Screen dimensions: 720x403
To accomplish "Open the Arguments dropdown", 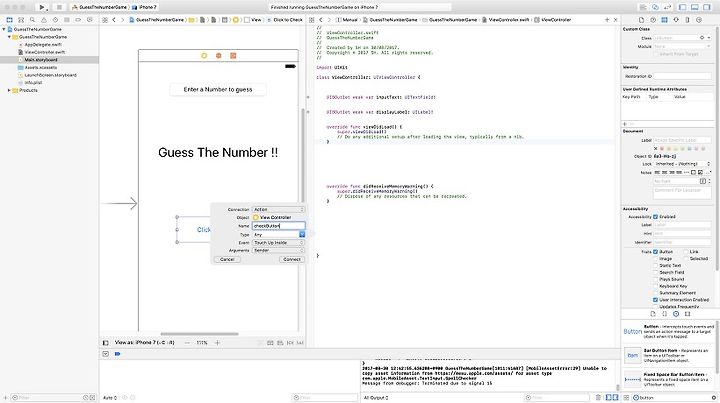I will pyautogui.click(x=278, y=250).
